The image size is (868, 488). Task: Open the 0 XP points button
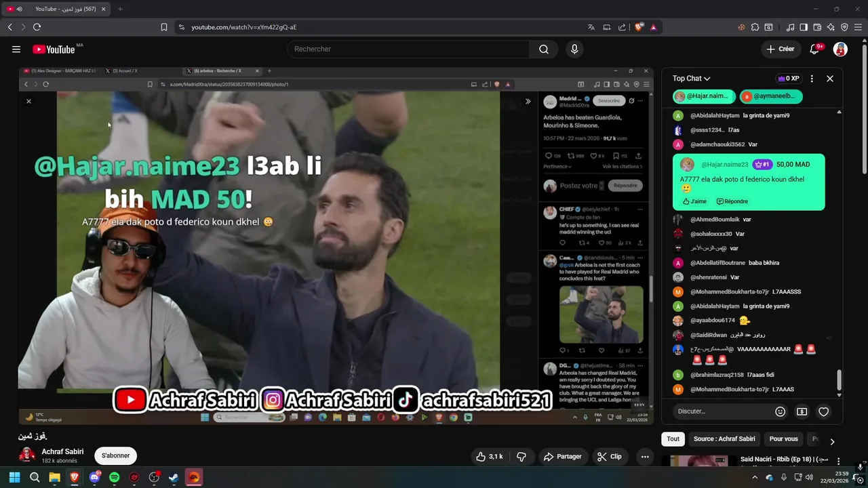(788, 79)
